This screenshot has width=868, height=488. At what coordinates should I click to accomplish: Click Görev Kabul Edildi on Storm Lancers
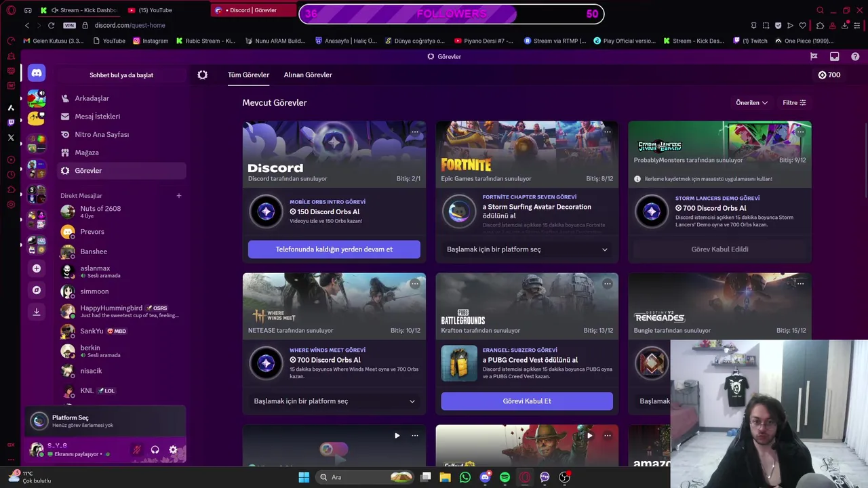pos(719,249)
